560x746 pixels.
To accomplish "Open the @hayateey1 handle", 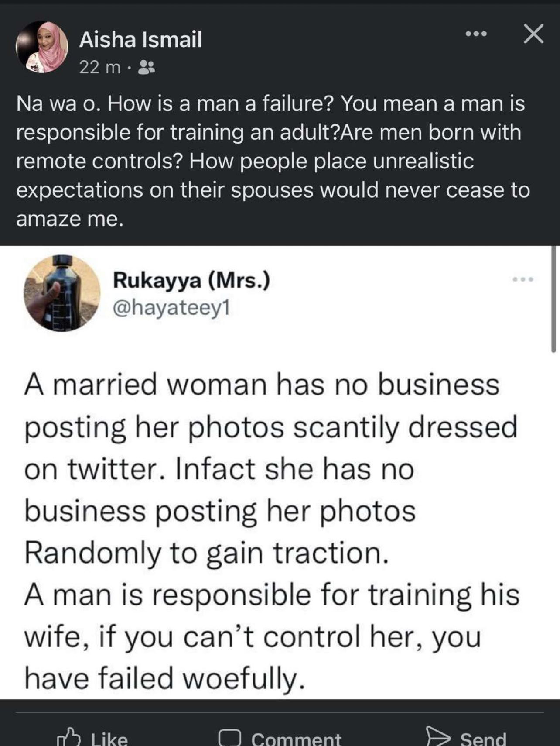I will pos(171,308).
